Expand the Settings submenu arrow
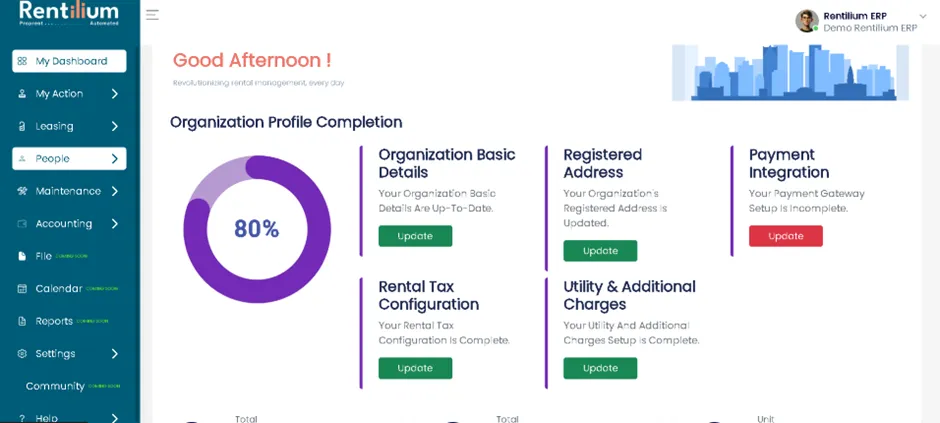The width and height of the screenshot is (940, 423). [115, 353]
